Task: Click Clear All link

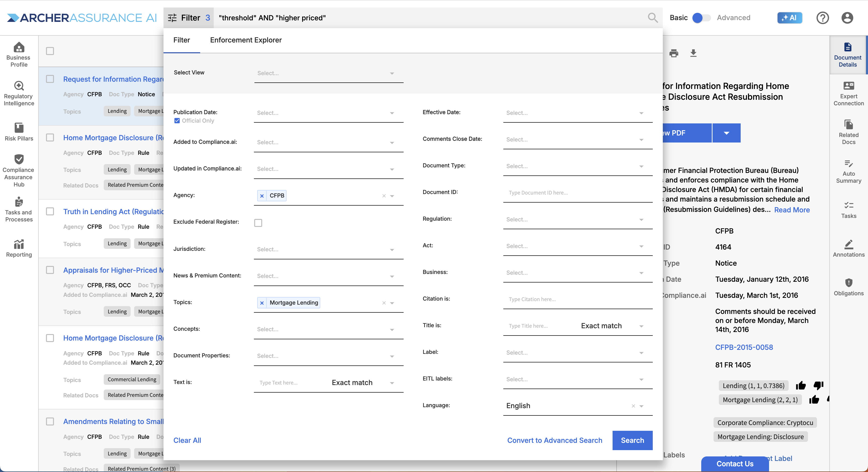Action: click(187, 440)
